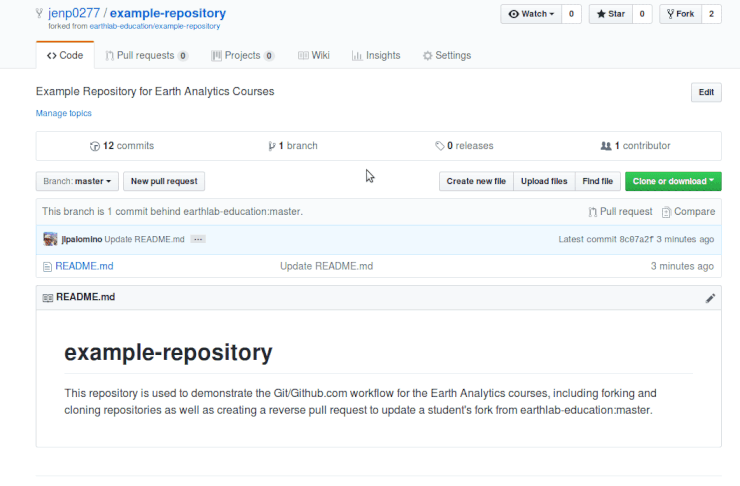Viewport: 740px width, 486px height.
Task: Click the tag icon beside releases
Action: click(x=439, y=146)
